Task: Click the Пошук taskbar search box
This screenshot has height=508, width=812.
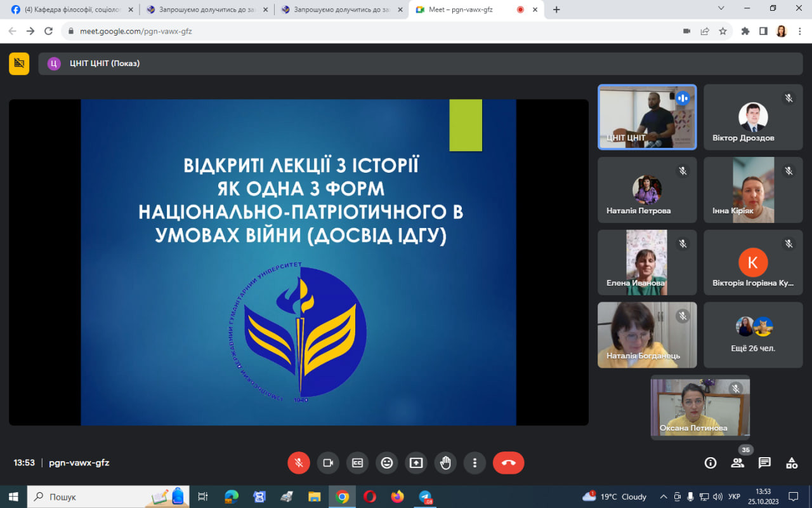Action: coord(109,497)
